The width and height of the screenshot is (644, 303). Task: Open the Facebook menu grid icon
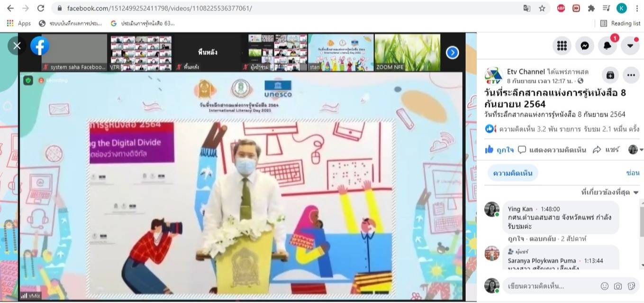(x=562, y=46)
